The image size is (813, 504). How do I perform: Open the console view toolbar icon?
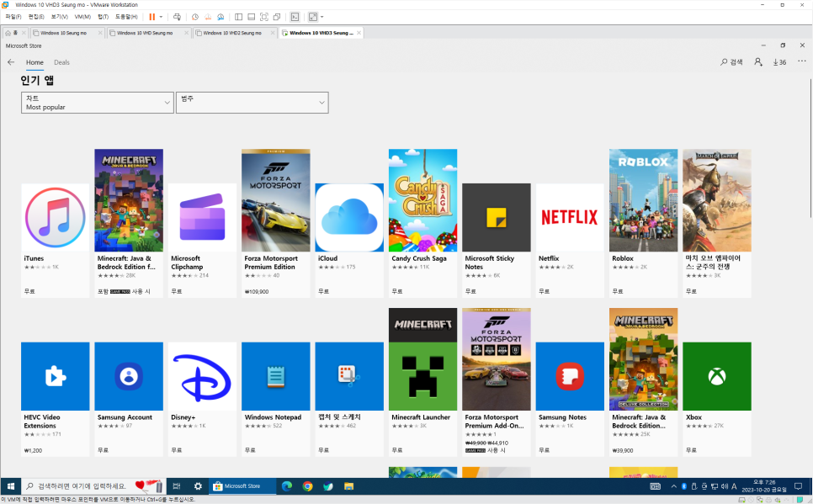coord(295,17)
